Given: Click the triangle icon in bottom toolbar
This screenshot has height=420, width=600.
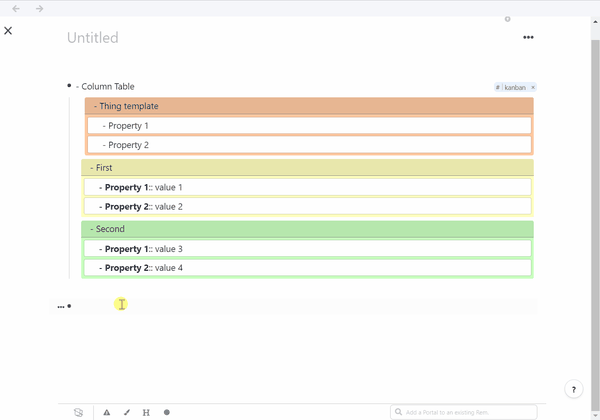Looking at the screenshot, I should click(x=107, y=412).
